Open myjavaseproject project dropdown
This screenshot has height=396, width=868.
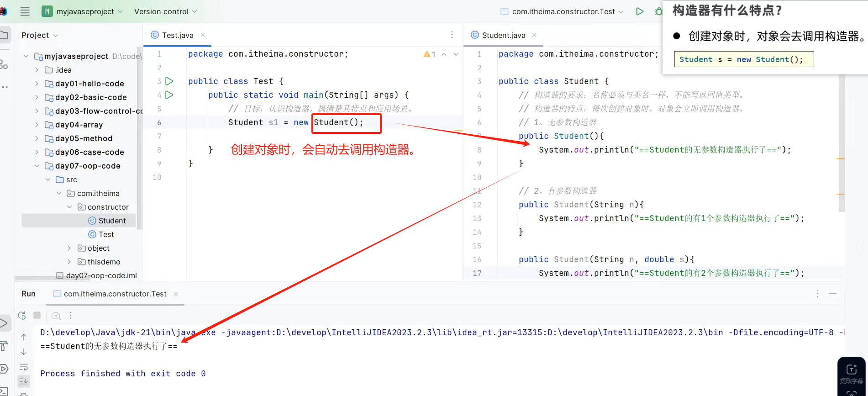[82, 11]
